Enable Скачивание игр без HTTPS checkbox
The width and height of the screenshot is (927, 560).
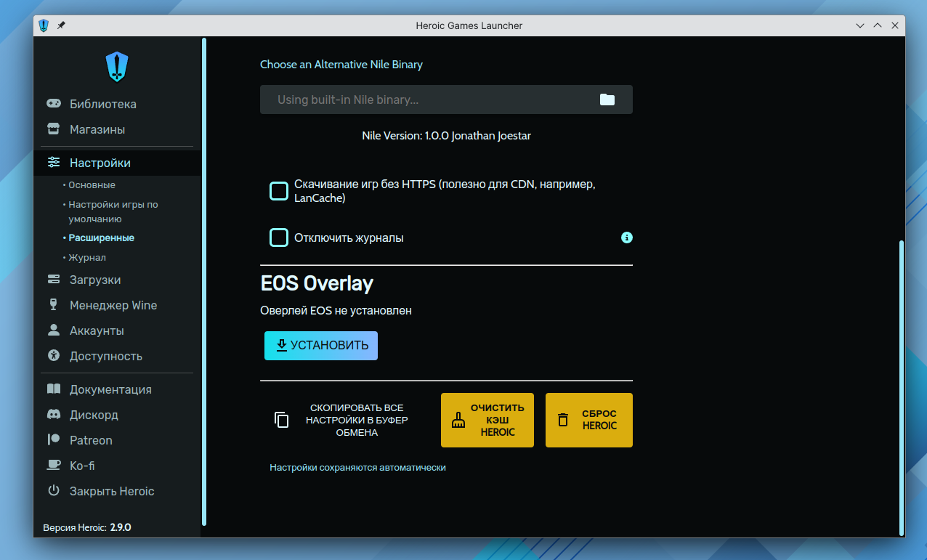[279, 191]
